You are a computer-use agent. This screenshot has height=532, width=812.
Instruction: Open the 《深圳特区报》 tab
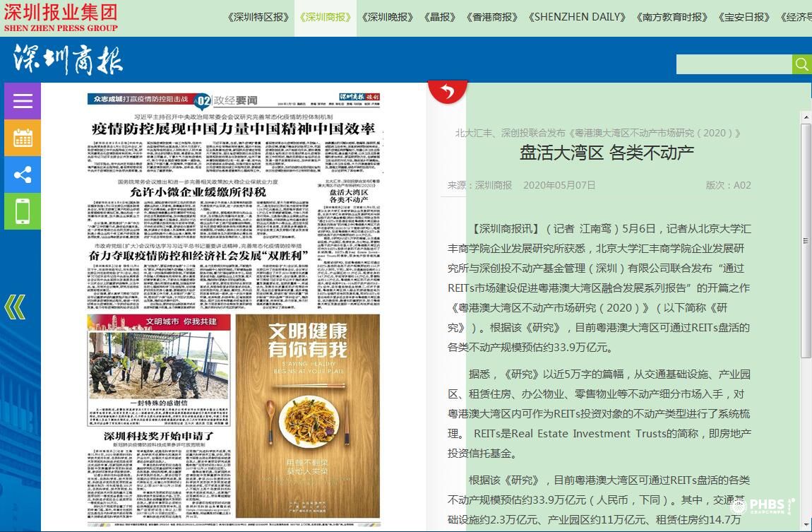click(258, 17)
